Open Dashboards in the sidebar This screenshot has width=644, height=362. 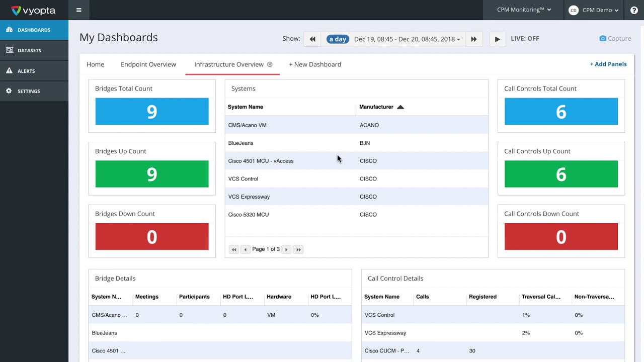tap(34, 30)
